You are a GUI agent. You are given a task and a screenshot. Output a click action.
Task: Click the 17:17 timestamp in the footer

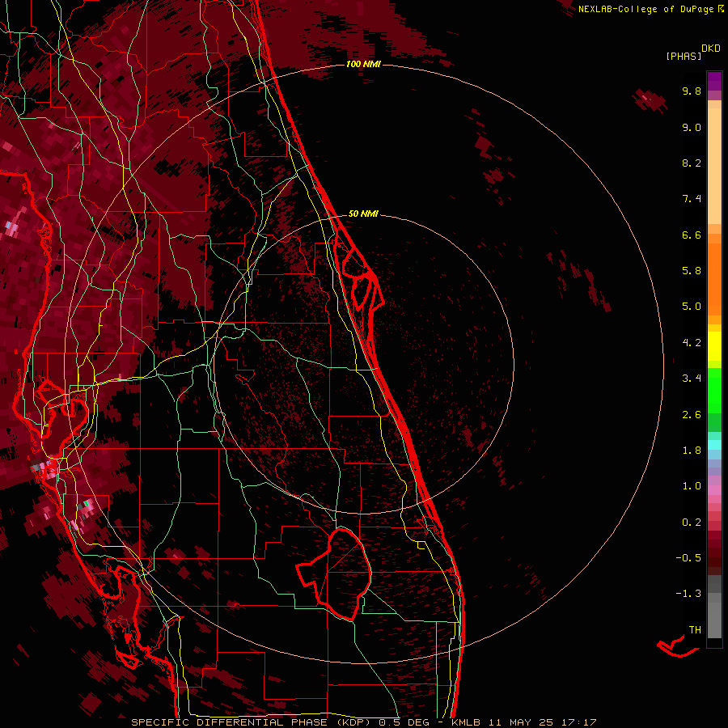(x=578, y=722)
